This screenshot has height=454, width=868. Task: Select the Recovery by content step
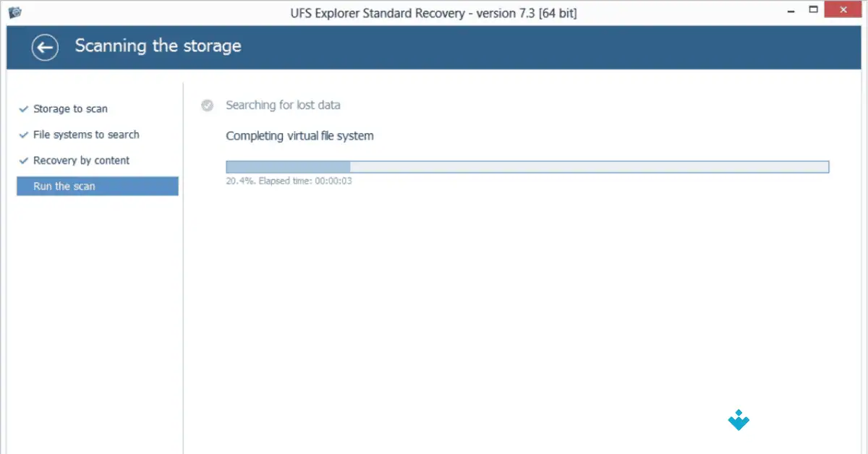(82, 160)
